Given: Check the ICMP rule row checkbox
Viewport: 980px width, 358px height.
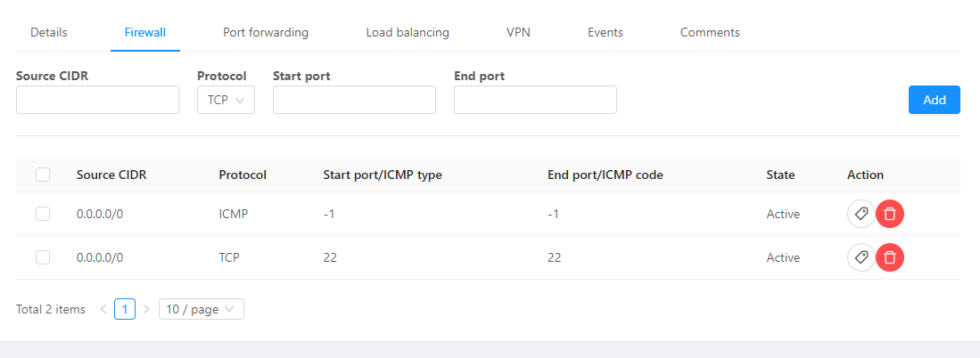Looking at the screenshot, I should point(43,214).
